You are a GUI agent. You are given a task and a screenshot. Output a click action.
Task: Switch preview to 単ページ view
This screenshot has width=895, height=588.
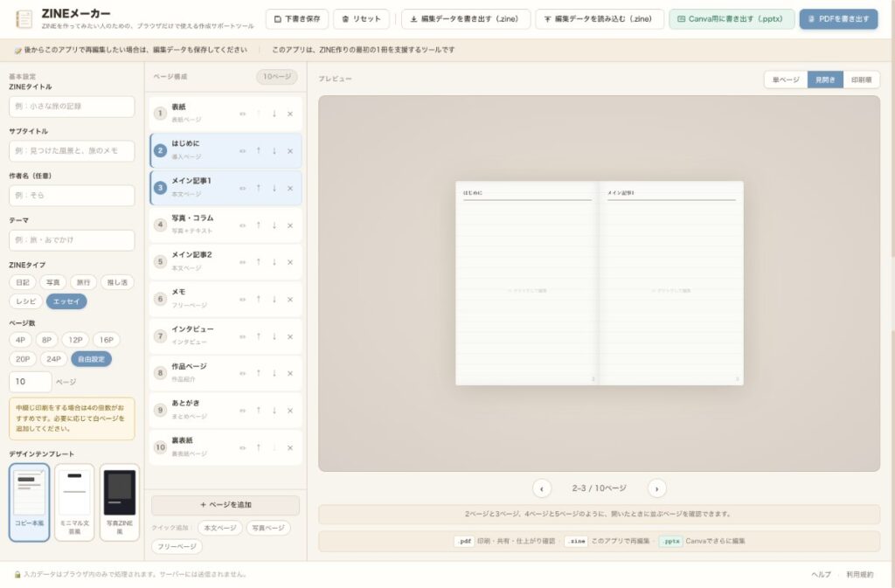point(786,80)
